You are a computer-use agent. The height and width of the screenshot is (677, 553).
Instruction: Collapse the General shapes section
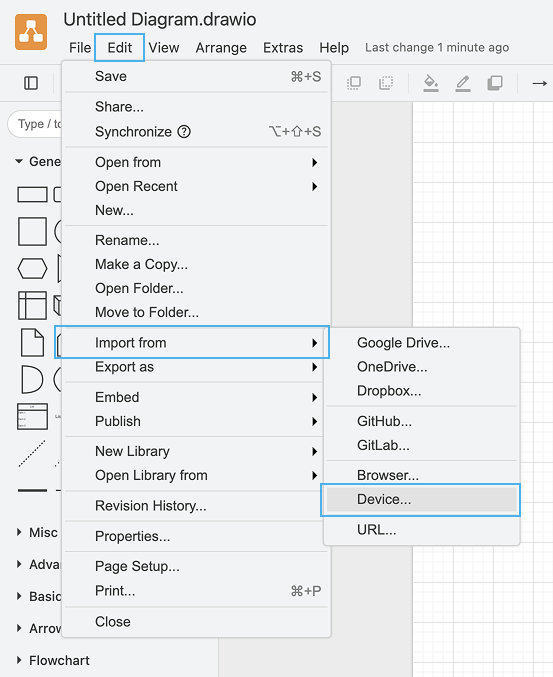point(19,161)
